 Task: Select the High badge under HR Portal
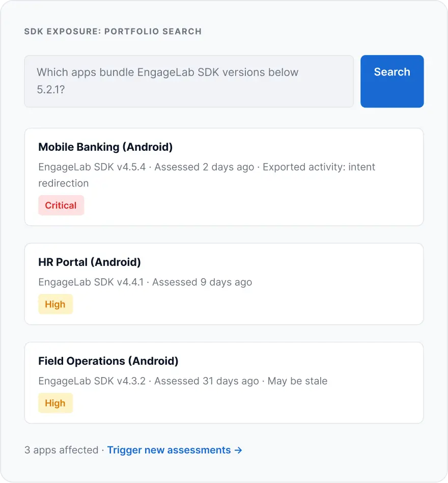(55, 304)
